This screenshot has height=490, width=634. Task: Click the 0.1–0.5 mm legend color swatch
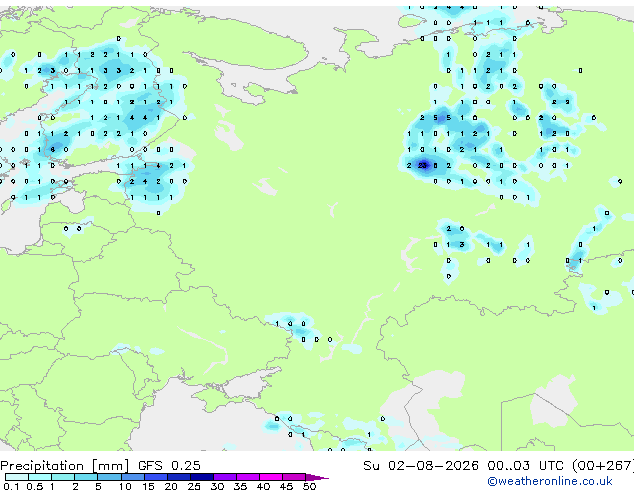coord(17,477)
